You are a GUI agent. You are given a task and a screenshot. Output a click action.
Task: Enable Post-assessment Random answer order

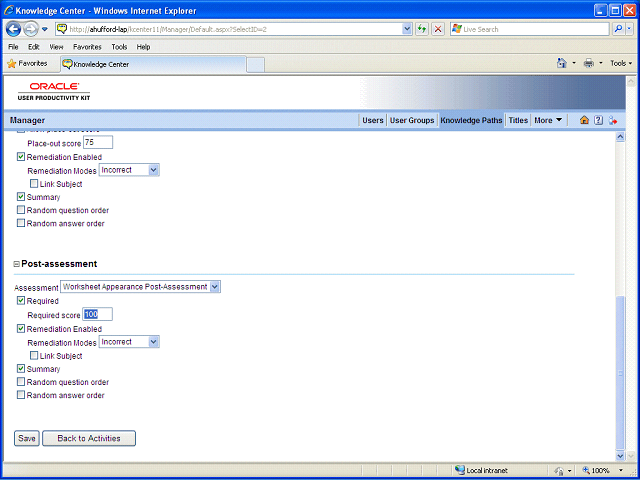21,395
